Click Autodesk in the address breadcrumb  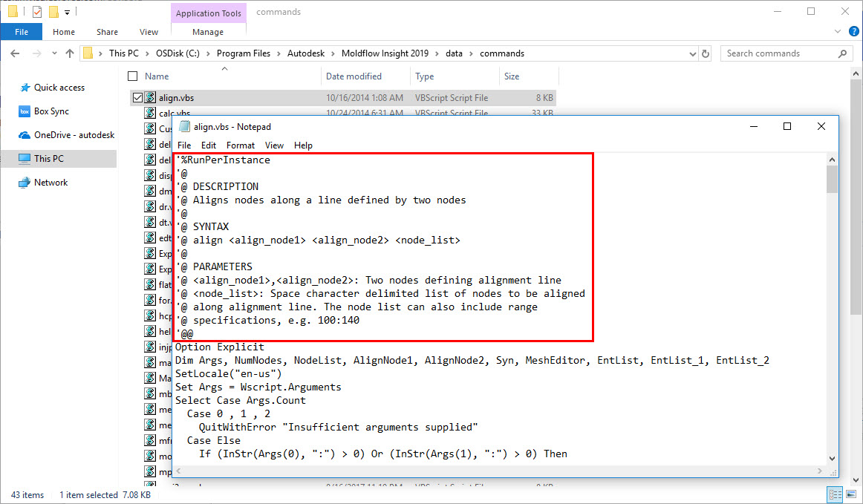pos(306,53)
